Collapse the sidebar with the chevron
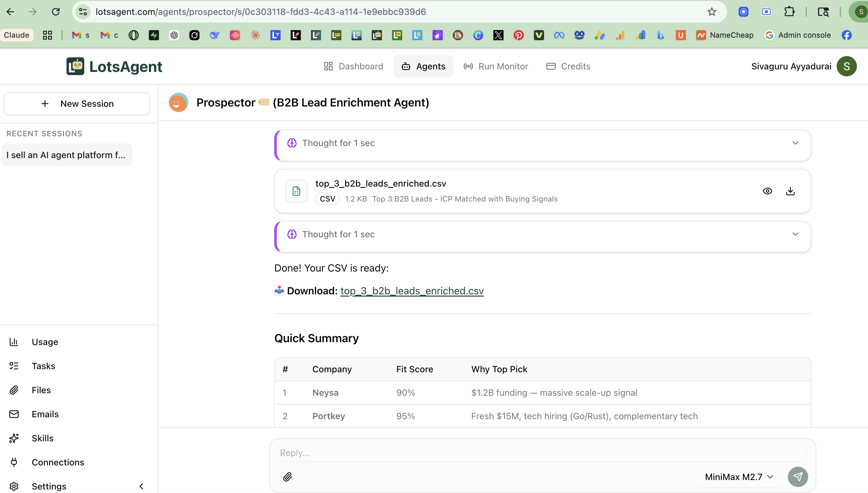 (141, 486)
